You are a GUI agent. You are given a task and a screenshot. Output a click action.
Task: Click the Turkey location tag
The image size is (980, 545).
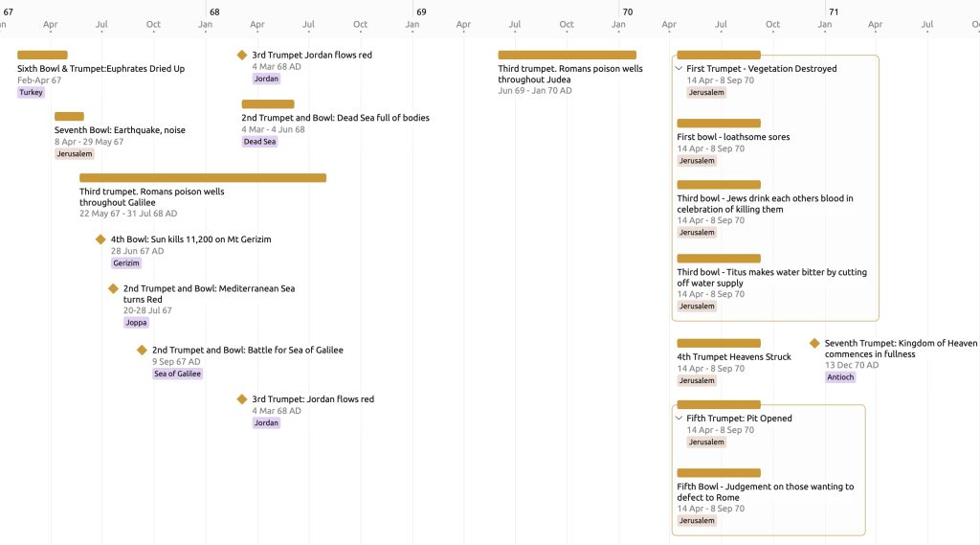tap(31, 92)
